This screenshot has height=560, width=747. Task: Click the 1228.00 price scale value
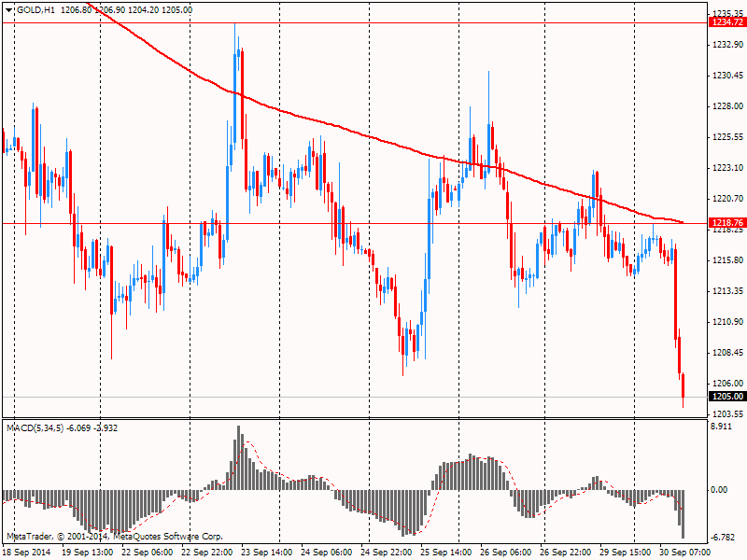coord(727,106)
